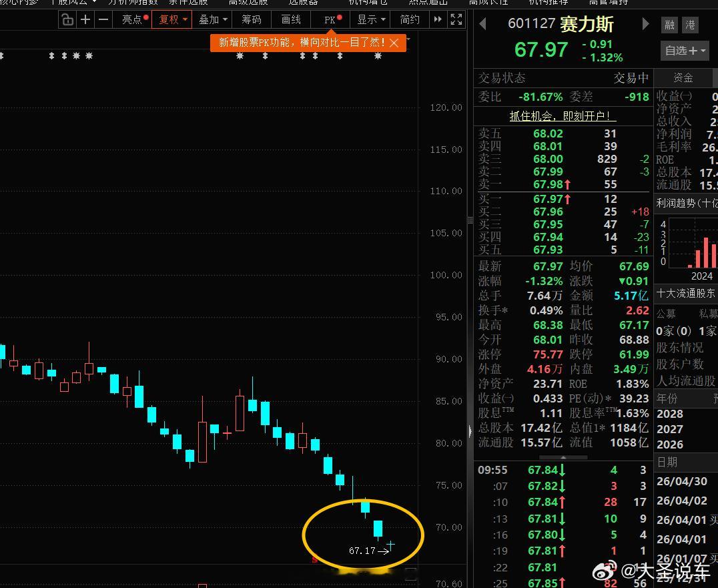This screenshot has height=588, width=718.
Task: Open 自选+ add to watchlist dropdown
Action: coord(685,50)
